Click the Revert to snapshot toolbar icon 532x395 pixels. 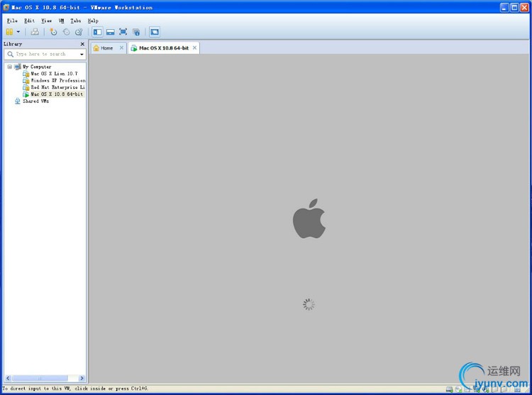pos(67,32)
